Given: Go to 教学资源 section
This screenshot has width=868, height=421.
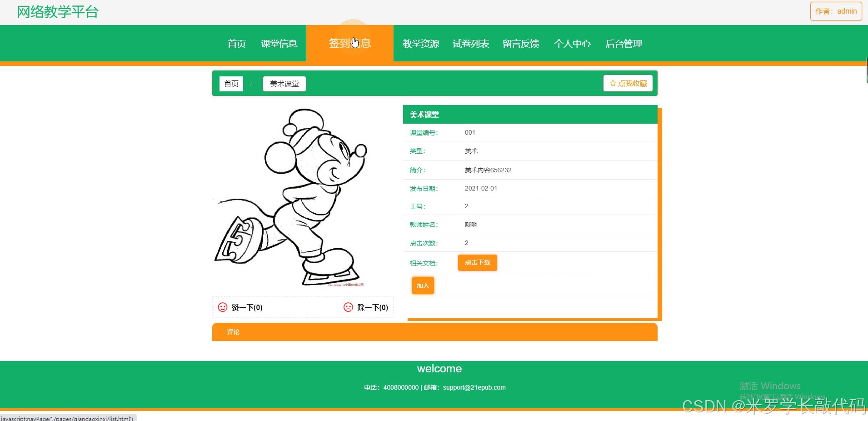Looking at the screenshot, I should coord(420,43).
